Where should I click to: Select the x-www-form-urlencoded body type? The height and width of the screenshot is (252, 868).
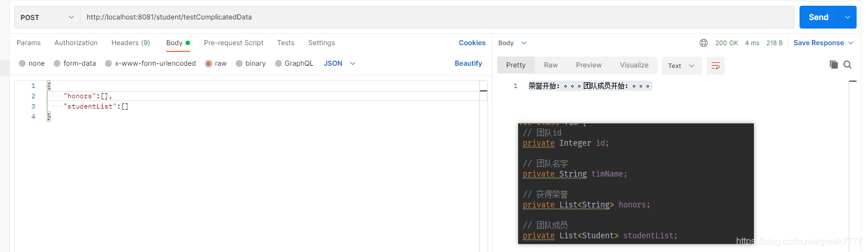click(x=151, y=63)
